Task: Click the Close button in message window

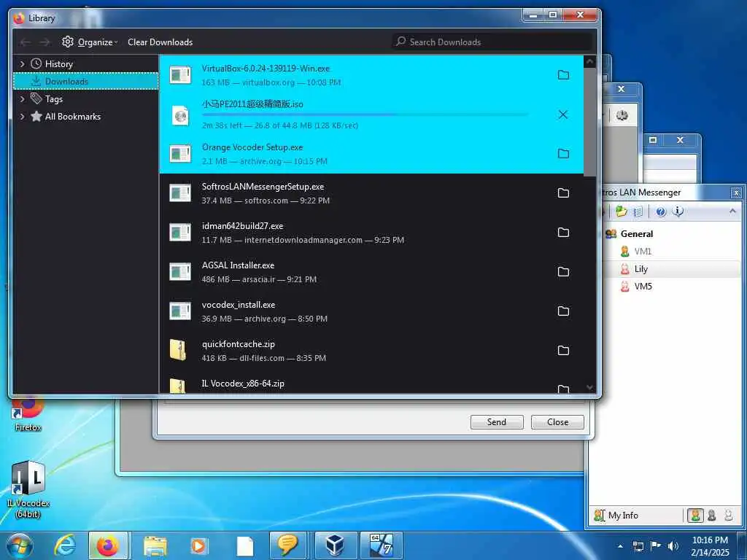Action: point(557,422)
